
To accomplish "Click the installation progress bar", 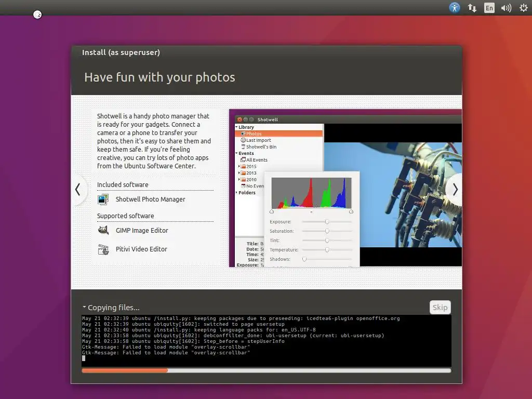I will click(267, 370).
